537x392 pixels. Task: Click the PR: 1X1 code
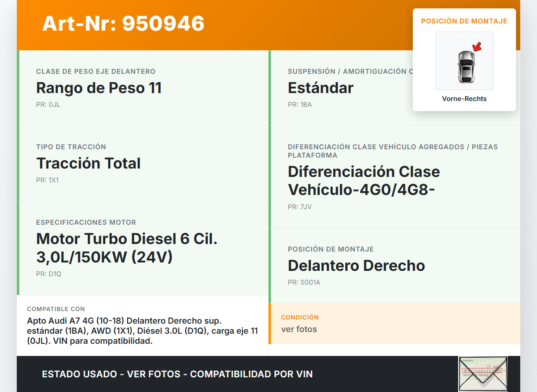47,180
